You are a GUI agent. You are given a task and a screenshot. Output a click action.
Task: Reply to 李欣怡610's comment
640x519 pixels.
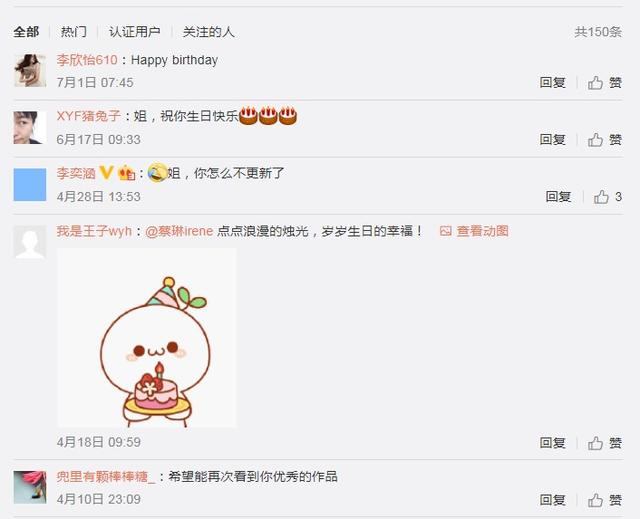tap(552, 83)
